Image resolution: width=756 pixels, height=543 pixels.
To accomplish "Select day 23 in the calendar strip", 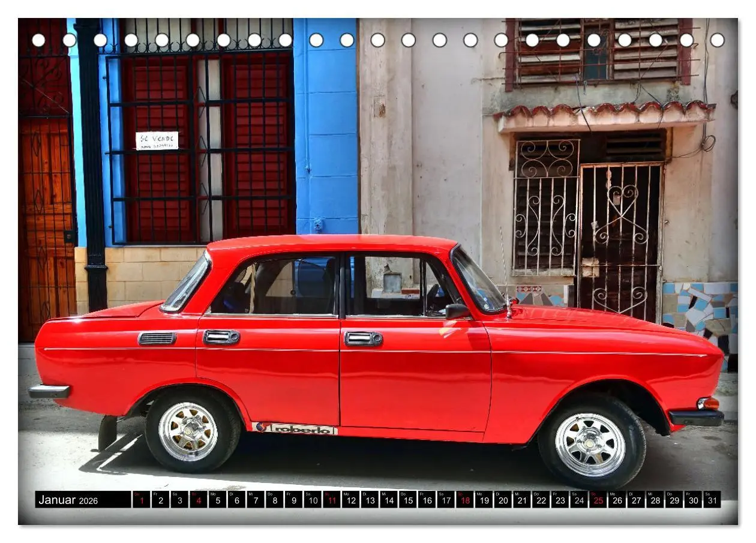I will pyautogui.click(x=560, y=500).
